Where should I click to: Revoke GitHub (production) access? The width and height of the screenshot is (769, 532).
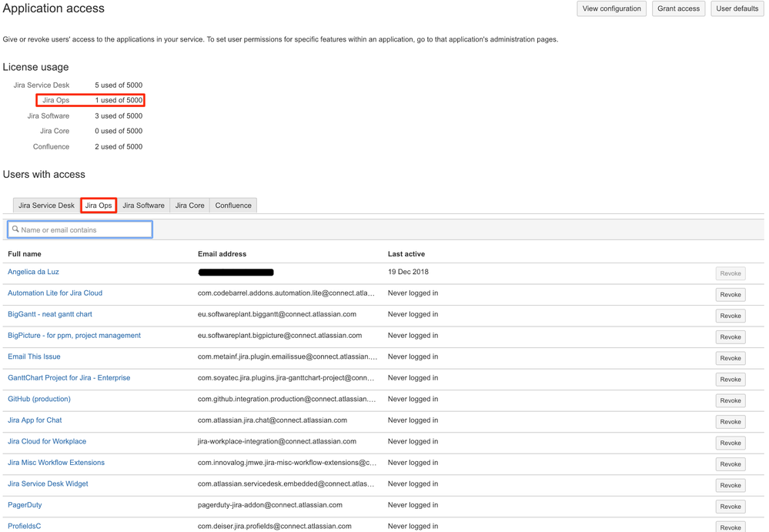729,400
